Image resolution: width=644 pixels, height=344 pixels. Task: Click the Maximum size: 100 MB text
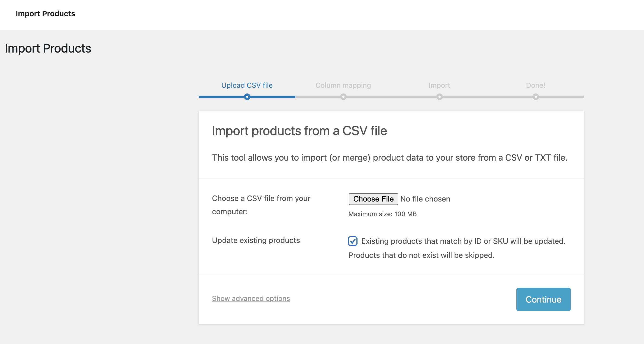click(382, 214)
